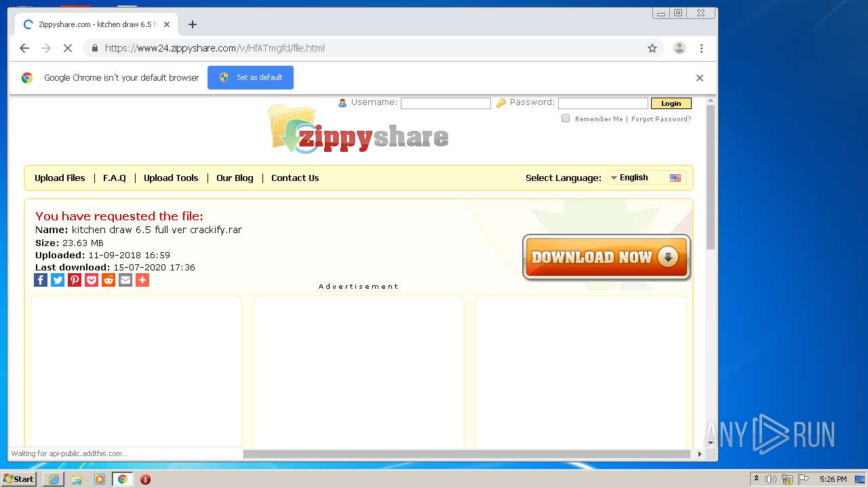Share the file on Pinterest
The width and height of the screenshot is (868, 488).
75,280
